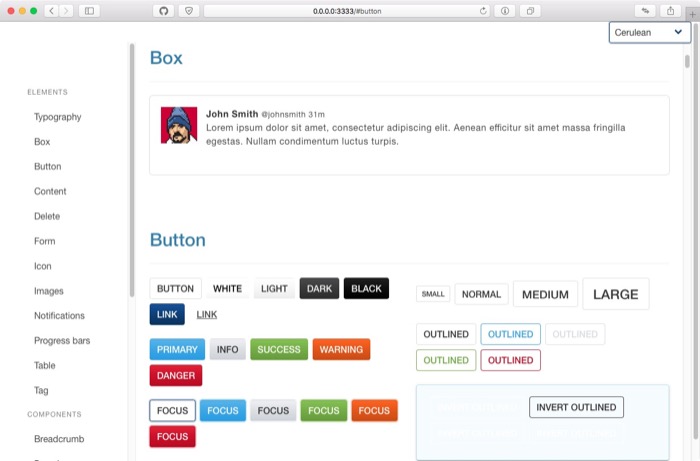Click the Safari back arrow
The height and width of the screenshot is (461, 700).
[50, 11]
